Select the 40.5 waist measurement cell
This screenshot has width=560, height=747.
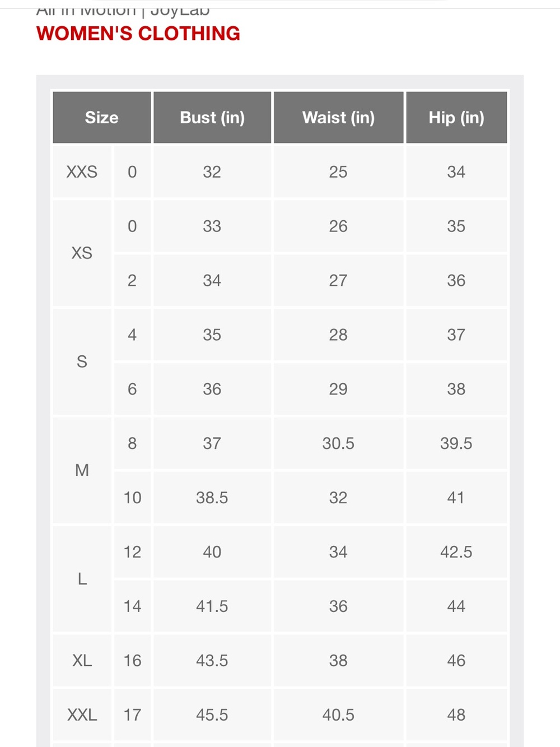338,715
